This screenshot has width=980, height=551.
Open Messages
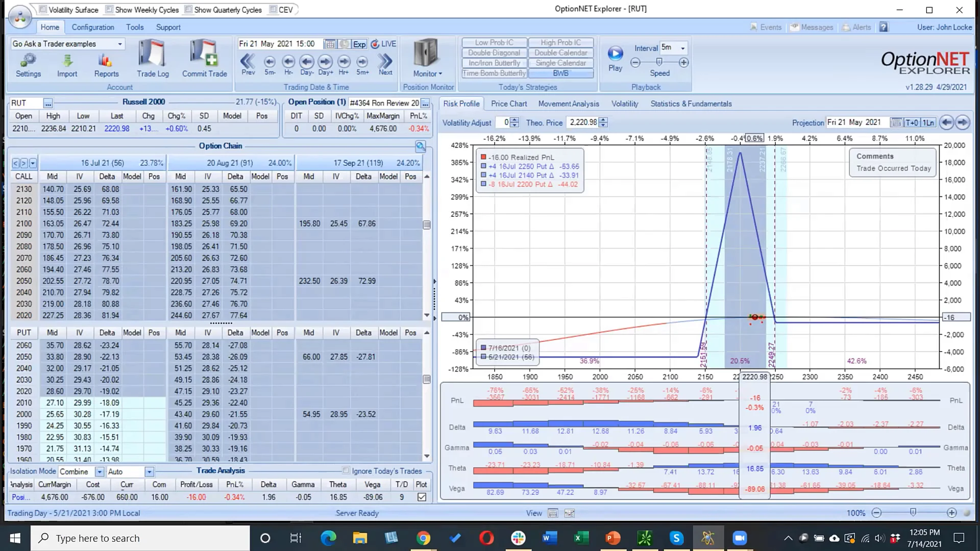coord(812,28)
